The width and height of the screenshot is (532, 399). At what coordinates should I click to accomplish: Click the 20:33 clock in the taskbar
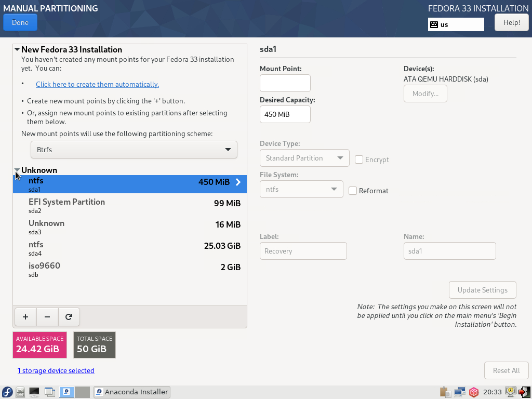[493, 392]
